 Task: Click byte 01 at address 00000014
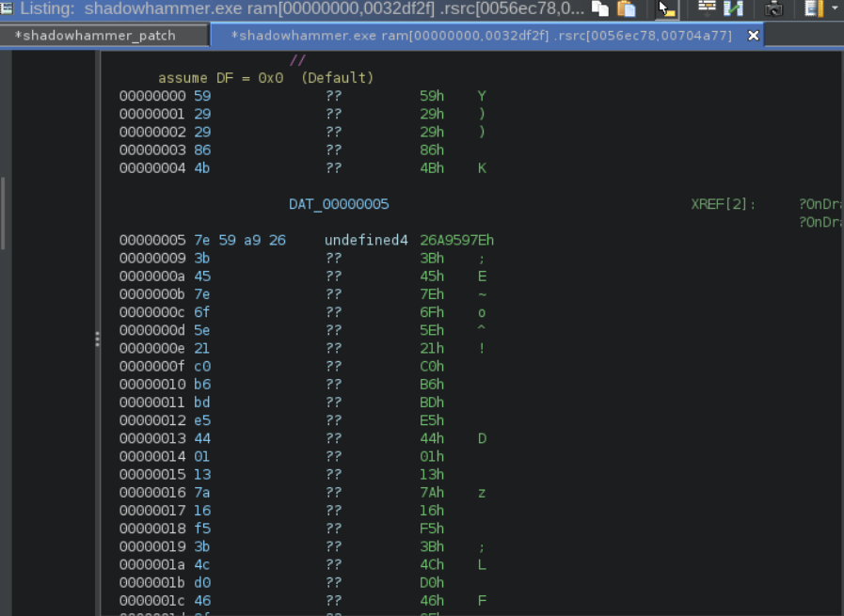click(x=202, y=457)
